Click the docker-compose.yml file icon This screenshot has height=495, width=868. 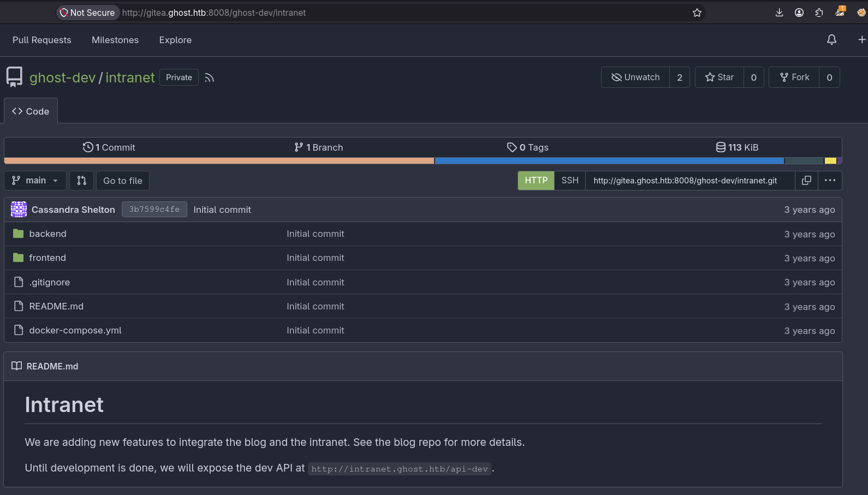19,330
